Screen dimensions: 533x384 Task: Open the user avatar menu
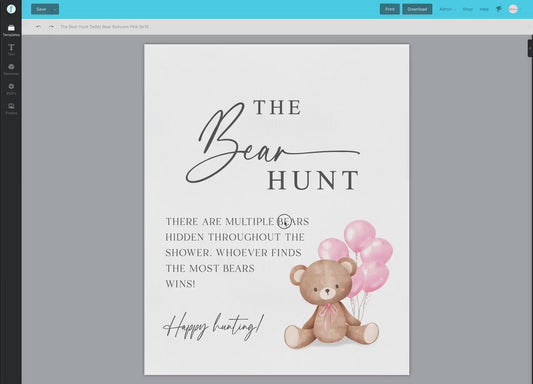click(x=513, y=9)
